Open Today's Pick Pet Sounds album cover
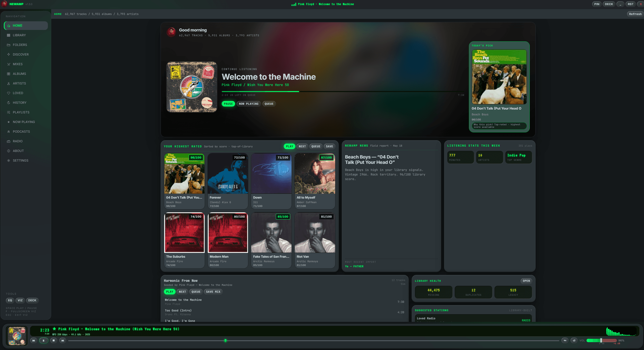Image resolution: width=644 pixels, height=350 pixels. [x=499, y=77]
